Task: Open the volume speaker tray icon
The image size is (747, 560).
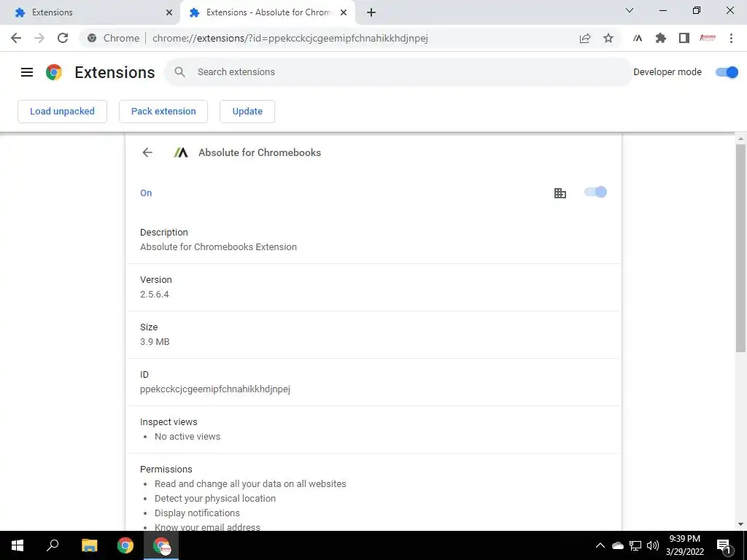Action: (x=653, y=545)
